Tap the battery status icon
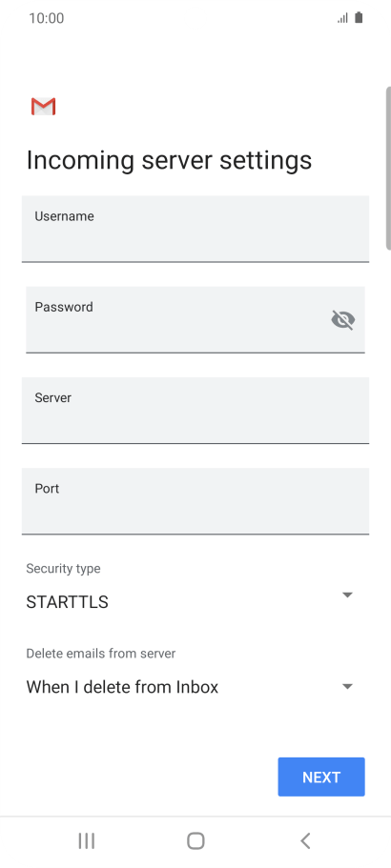Screen dimensions: 391x868 (x=359, y=18)
